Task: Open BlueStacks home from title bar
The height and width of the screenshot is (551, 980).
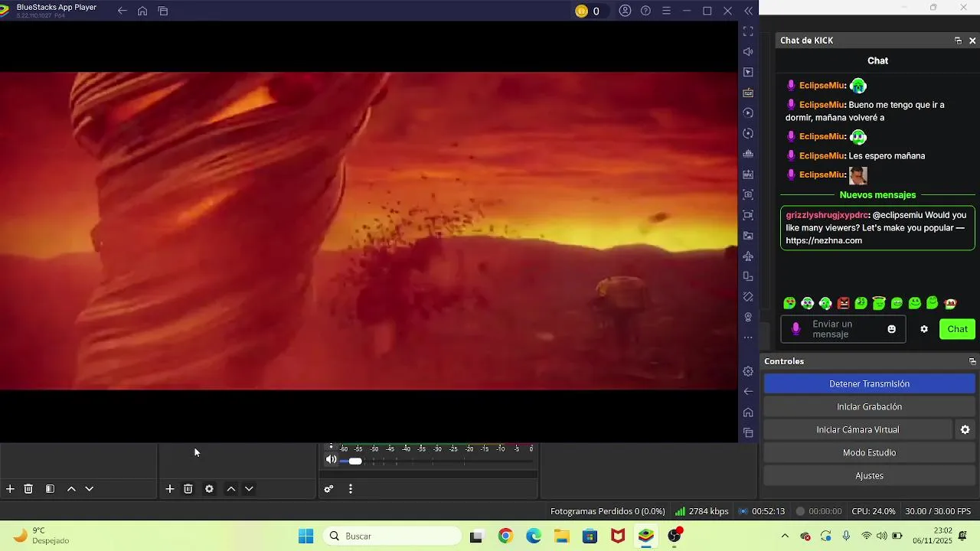Action: click(x=142, y=11)
